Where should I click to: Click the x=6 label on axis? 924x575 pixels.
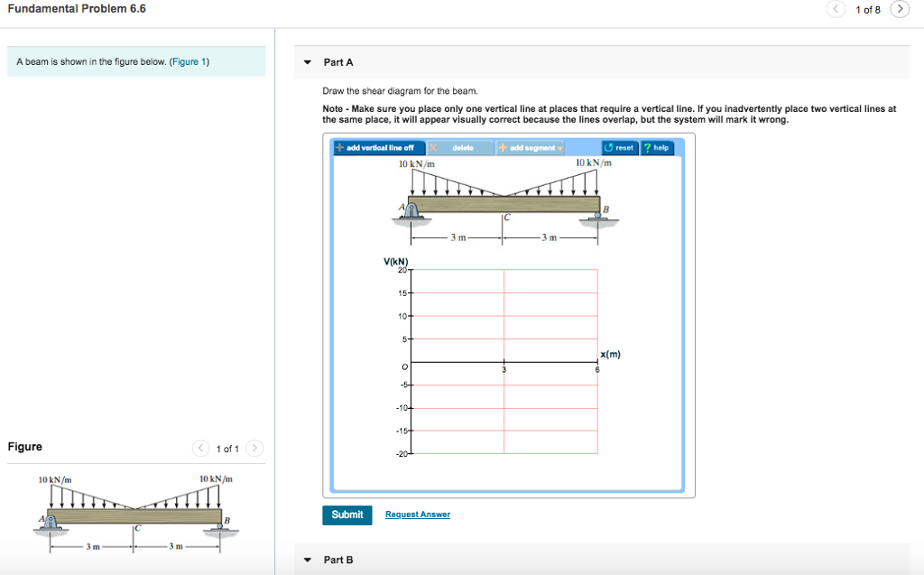[x=597, y=370]
